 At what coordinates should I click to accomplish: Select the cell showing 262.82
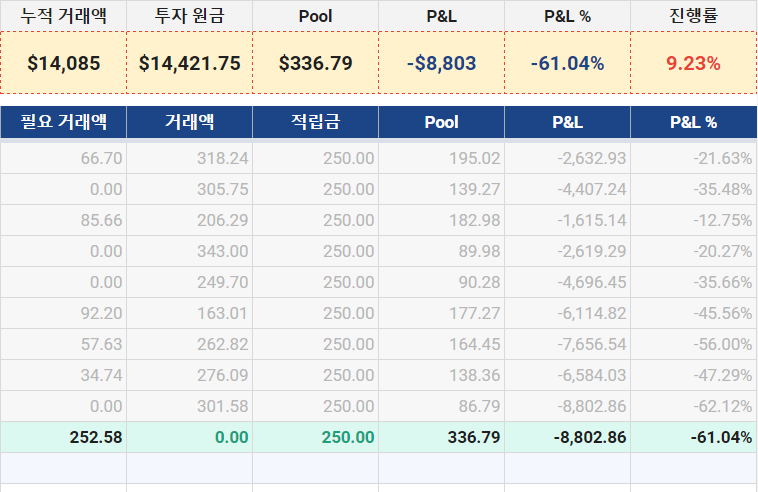coord(190,344)
